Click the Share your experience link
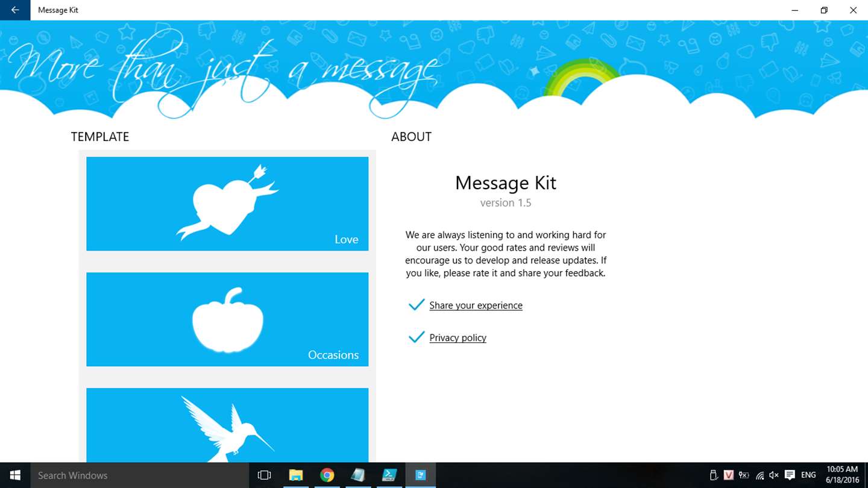Screen dimensions: 868x488 pyautogui.click(x=476, y=305)
